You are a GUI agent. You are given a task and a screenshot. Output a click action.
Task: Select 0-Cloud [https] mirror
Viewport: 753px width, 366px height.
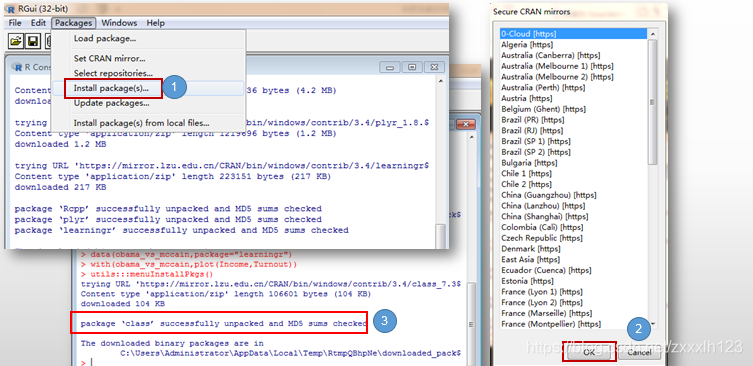pyautogui.click(x=573, y=34)
